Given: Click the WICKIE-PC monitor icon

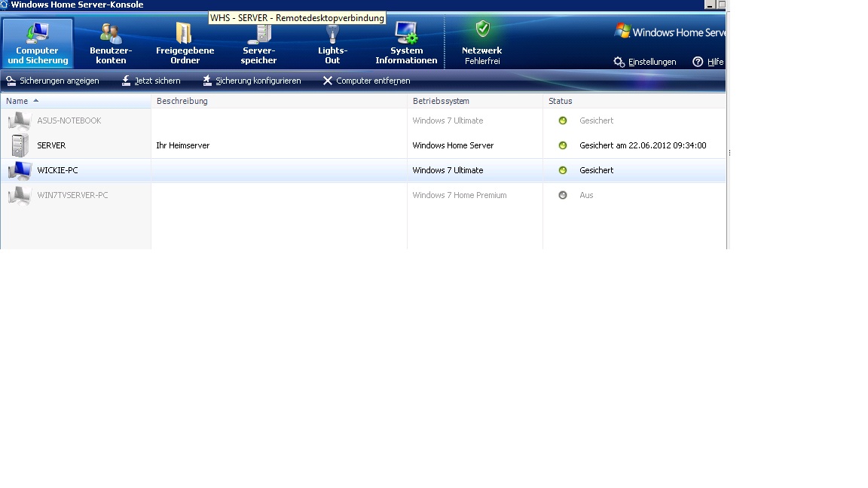Looking at the screenshot, I should click(x=20, y=170).
